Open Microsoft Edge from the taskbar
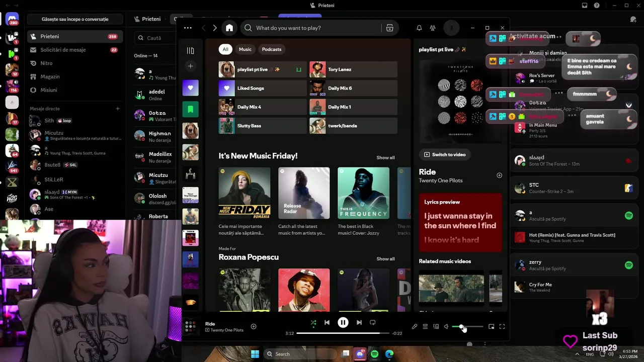 [389, 354]
